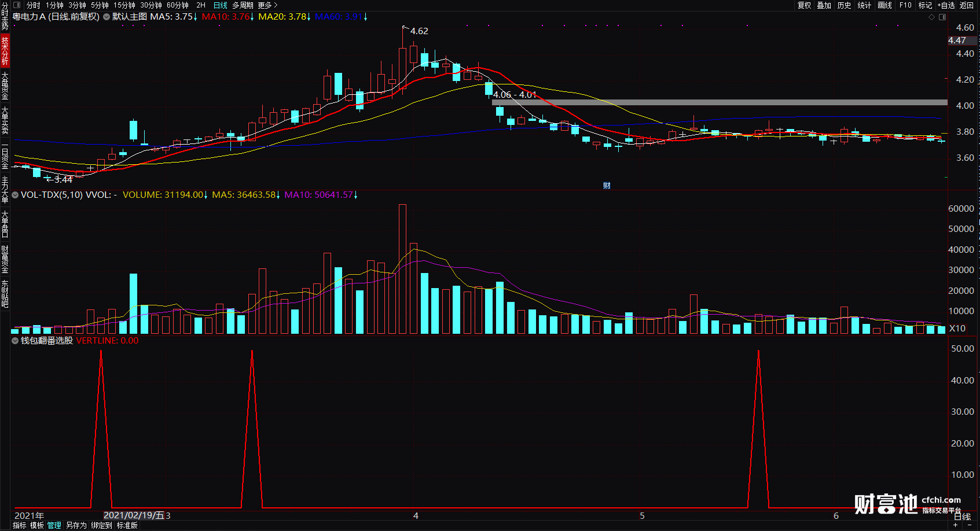980x531 pixels.
Task: Open 财富资金 sidebar tab
Action: pyautogui.click(x=5, y=259)
